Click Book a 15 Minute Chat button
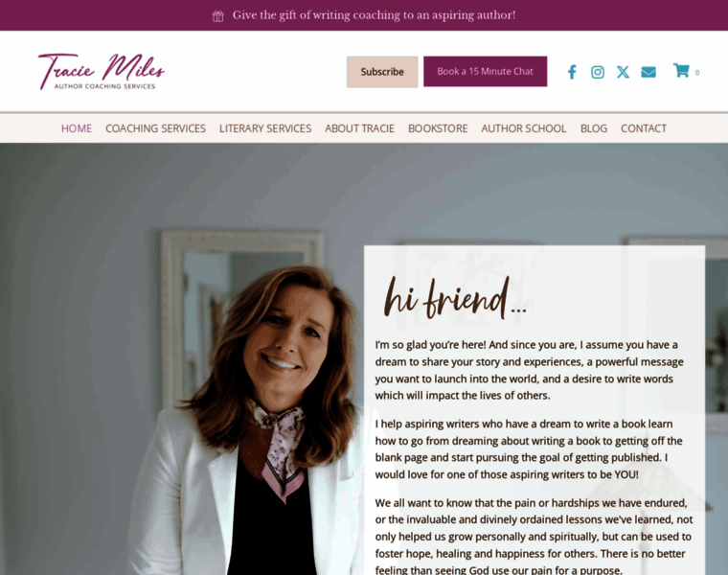Image resolution: width=728 pixels, height=575 pixels. [x=486, y=72]
